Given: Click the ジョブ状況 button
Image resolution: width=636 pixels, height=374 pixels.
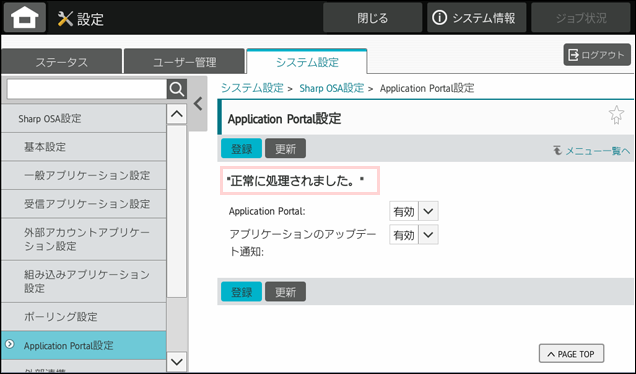Looking at the screenshot, I should coord(581,18).
